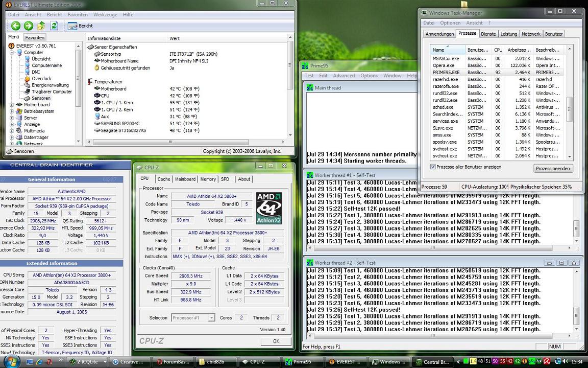Click the Up arrow icon in EVEREST toolbar
The width and height of the screenshot is (588, 368).
[41, 26]
